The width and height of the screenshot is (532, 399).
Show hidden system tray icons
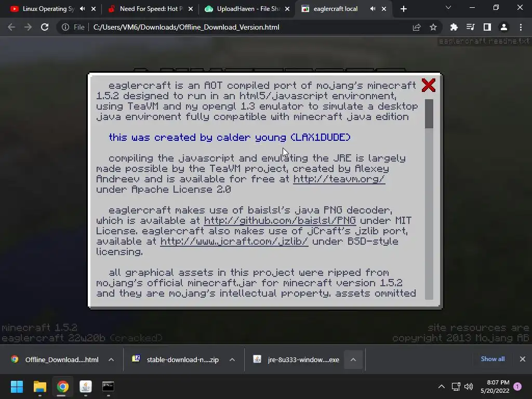coord(442,387)
